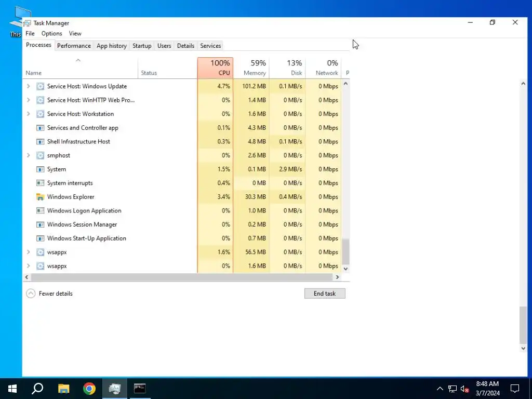
Task: Collapse view with Fewer details chevron
Action: 31,294
